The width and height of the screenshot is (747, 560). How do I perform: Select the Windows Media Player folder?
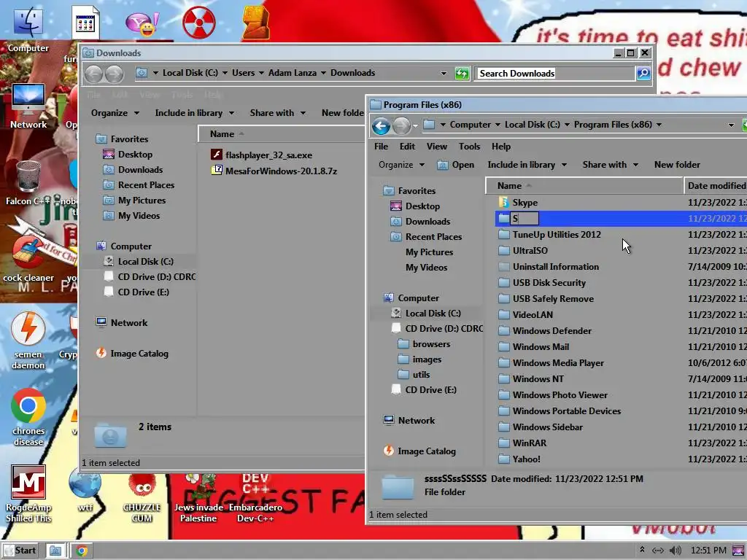pos(558,363)
